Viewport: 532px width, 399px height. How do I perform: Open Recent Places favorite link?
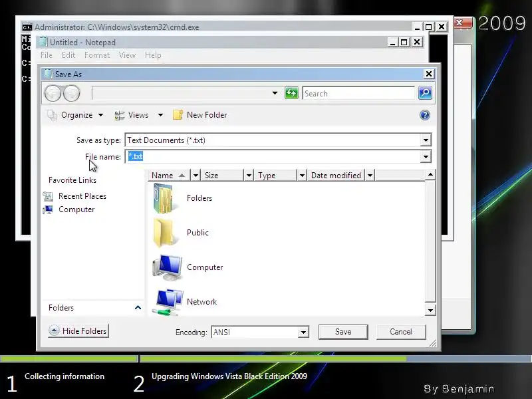tap(82, 196)
